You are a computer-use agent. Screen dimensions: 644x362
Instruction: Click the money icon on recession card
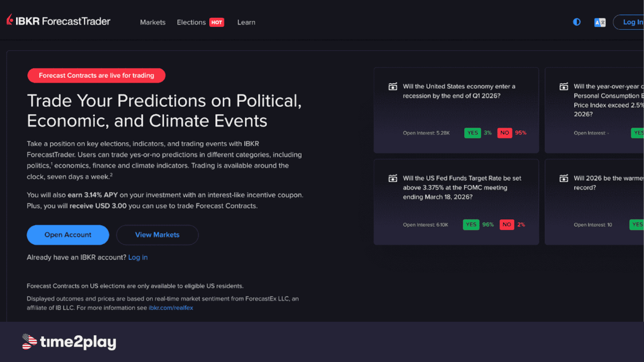393,86
